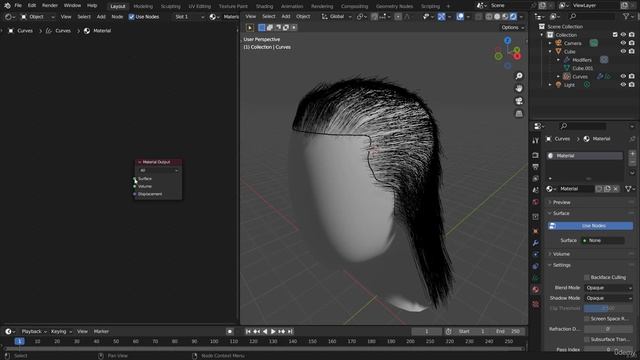The image size is (640, 360).
Task: Click the blue Use Nodes button
Action: (x=590, y=226)
